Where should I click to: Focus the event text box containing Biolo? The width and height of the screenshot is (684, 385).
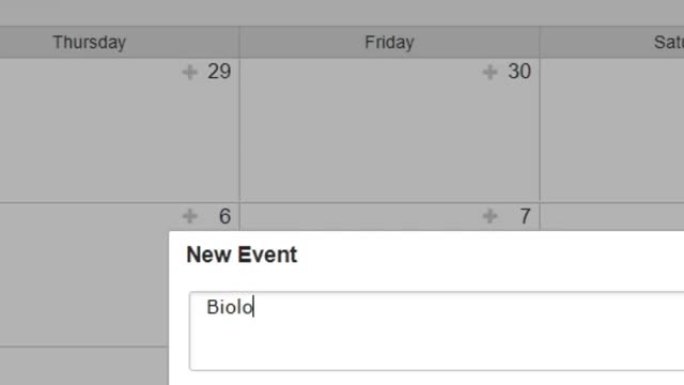(437, 331)
